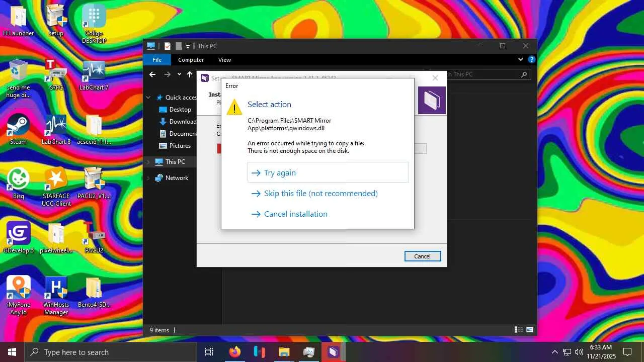Screen dimensions: 644x362
Task: Select the PACU2_V1 installer icon
Action: click(94, 184)
